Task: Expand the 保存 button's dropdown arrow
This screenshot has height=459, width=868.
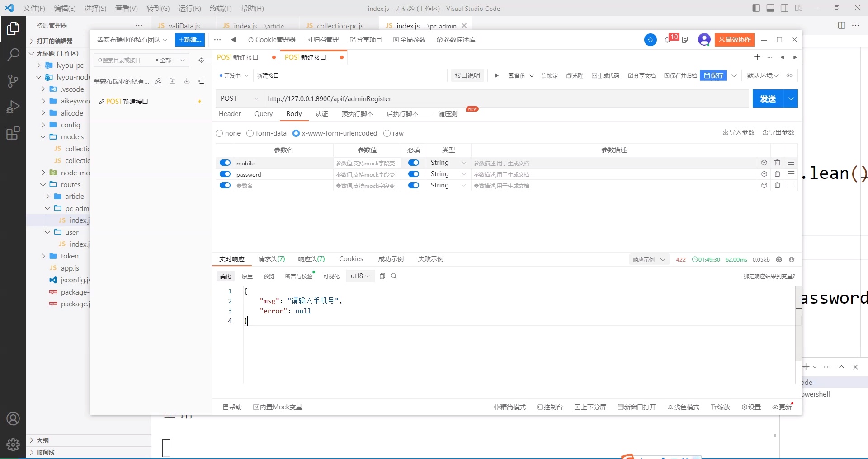Action: (735, 75)
